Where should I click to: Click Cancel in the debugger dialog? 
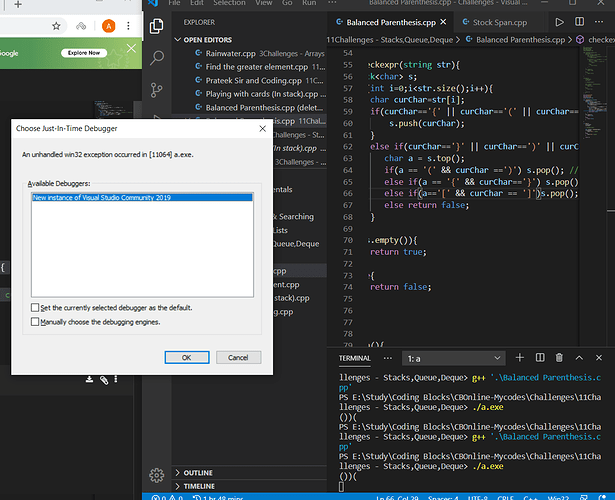click(238, 358)
